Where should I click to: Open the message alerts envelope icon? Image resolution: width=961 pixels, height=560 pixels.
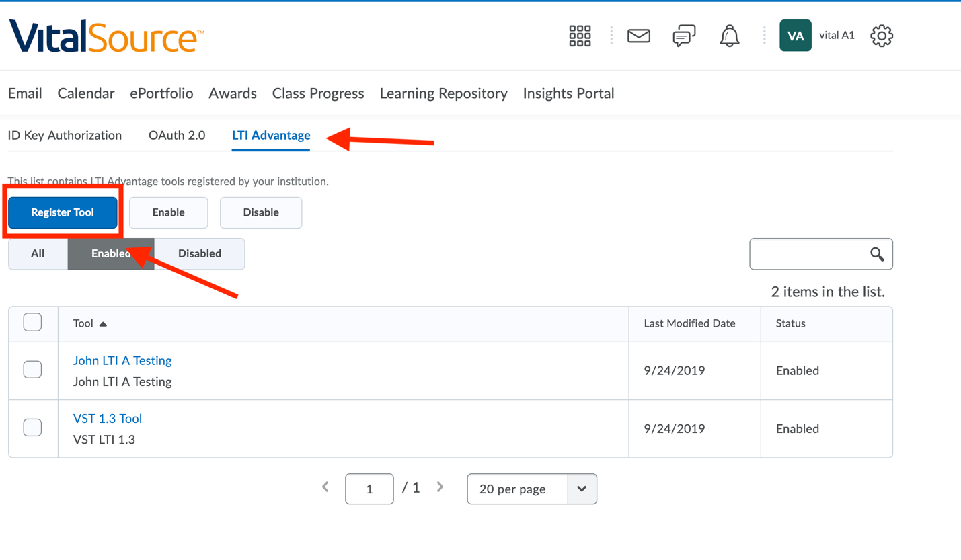(639, 36)
